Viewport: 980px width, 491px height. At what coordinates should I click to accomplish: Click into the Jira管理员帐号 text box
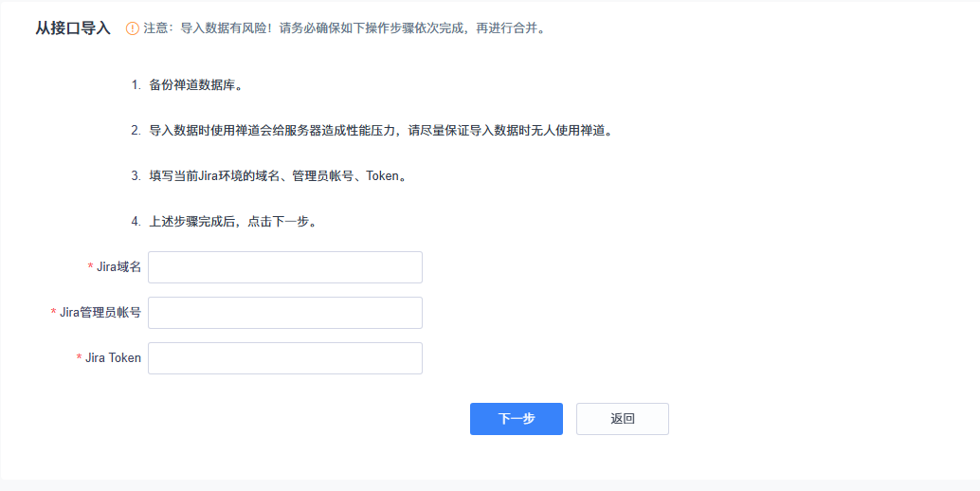pos(284,313)
